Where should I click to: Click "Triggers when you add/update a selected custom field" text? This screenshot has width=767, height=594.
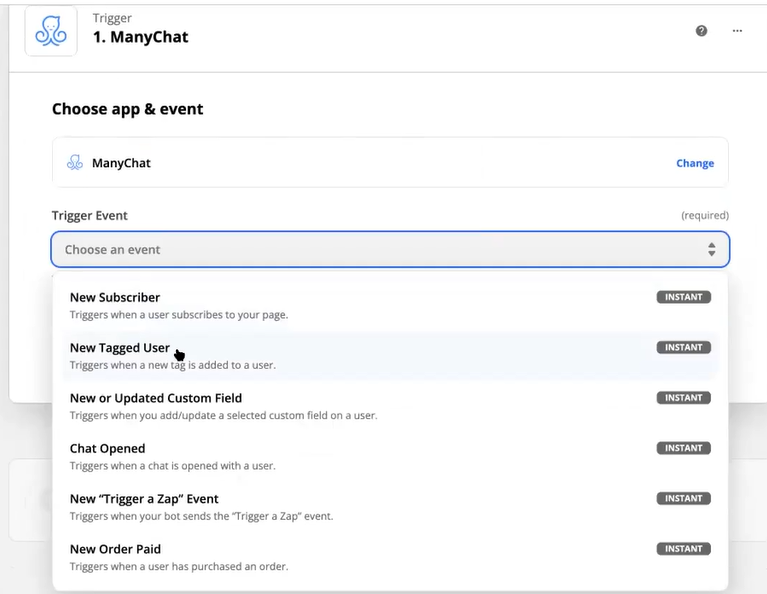coord(224,415)
